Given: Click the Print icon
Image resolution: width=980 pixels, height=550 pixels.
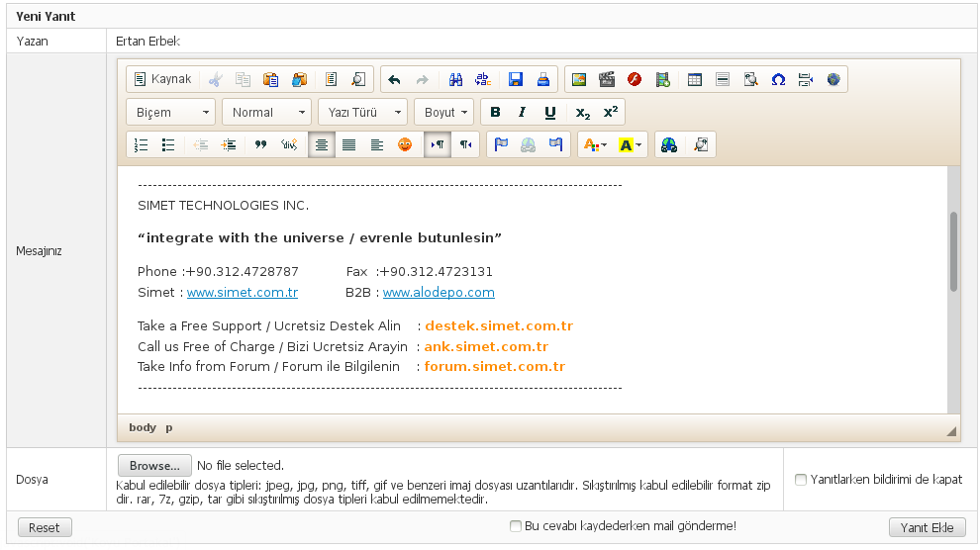Looking at the screenshot, I should [x=542, y=79].
